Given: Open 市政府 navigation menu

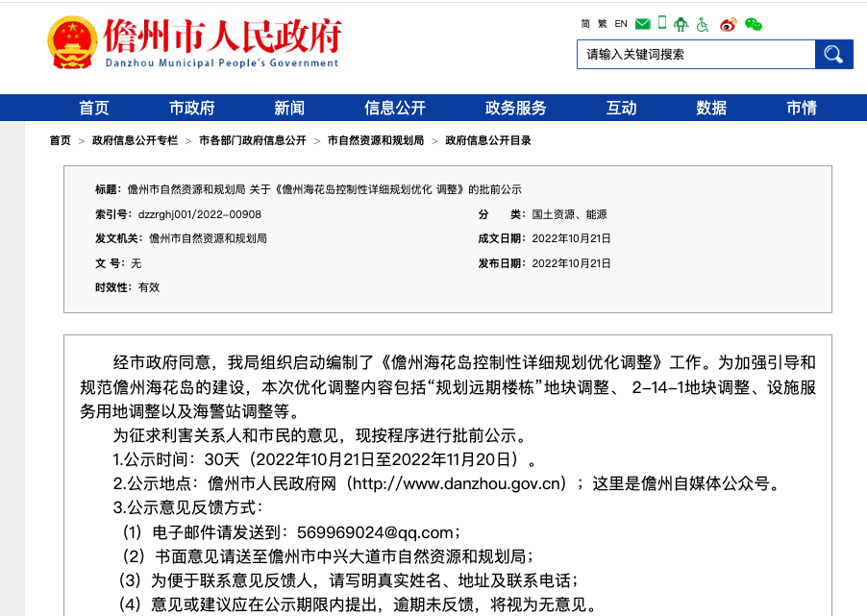Looking at the screenshot, I should pyautogui.click(x=192, y=108).
